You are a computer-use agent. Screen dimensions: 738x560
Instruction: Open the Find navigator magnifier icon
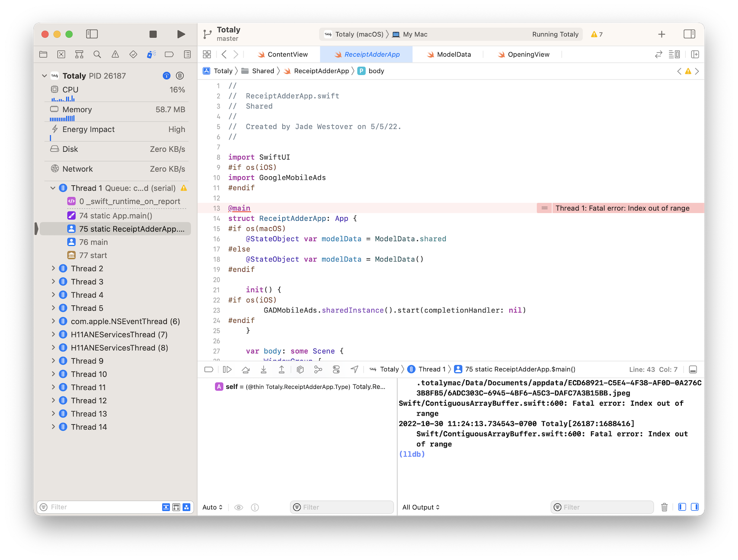click(x=97, y=54)
